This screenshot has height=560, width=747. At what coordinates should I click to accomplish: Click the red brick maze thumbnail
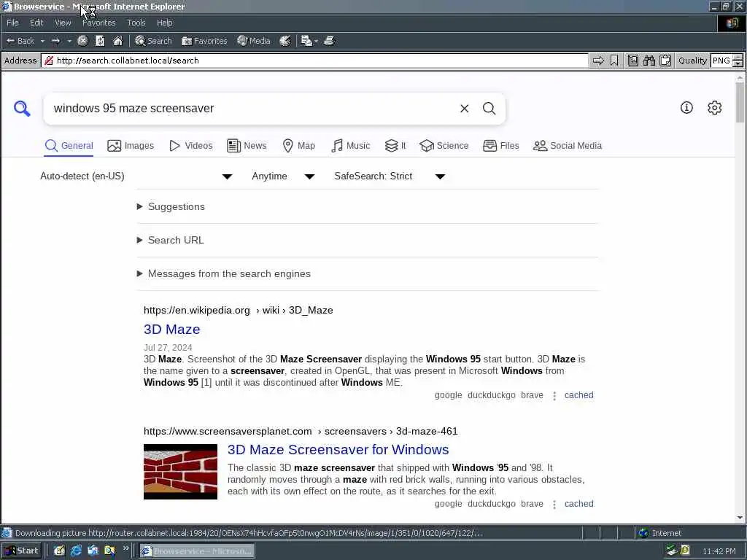pos(181,472)
